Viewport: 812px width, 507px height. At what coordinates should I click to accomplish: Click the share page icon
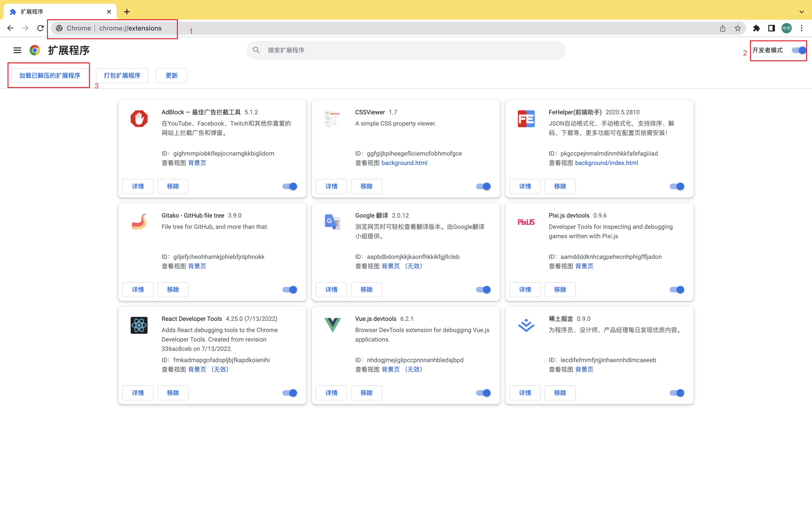tap(722, 28)
